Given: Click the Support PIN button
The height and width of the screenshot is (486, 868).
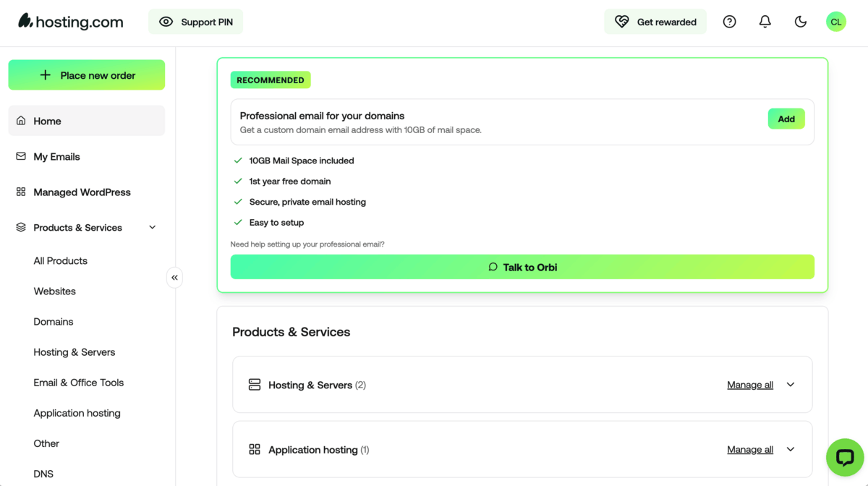Looking at the screenshot, I should coord(195,22).
